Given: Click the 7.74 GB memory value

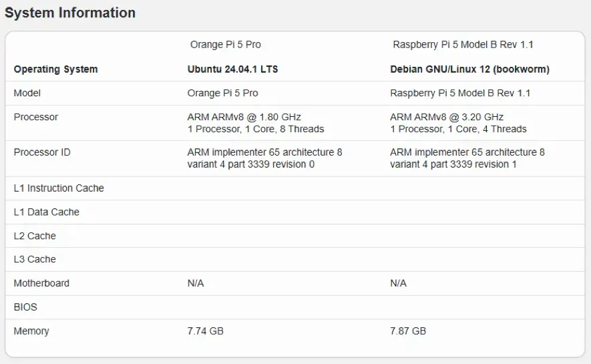Looking at the screenshot, I should coord(206,331).
